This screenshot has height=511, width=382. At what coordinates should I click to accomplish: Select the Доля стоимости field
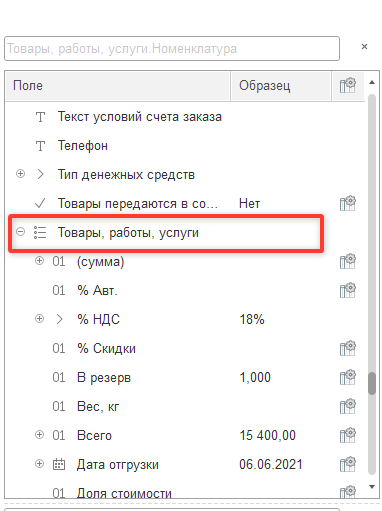pos(124,493)
